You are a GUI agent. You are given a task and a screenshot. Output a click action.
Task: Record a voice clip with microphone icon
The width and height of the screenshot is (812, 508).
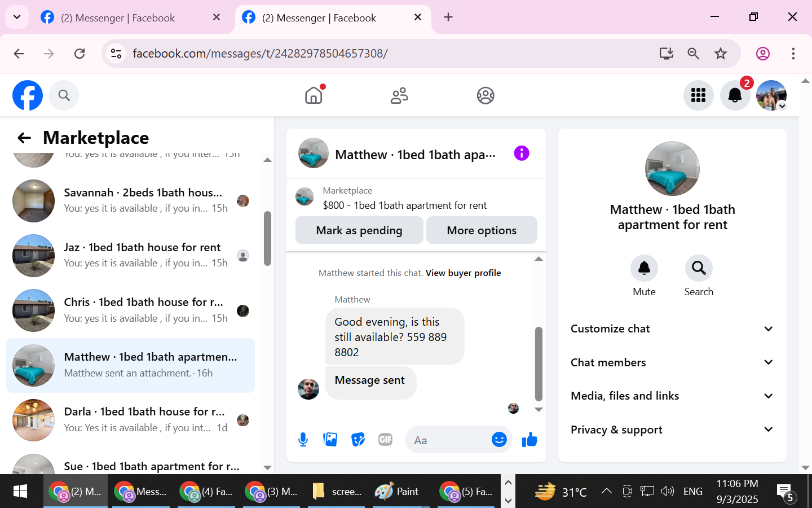coord(303,440)
